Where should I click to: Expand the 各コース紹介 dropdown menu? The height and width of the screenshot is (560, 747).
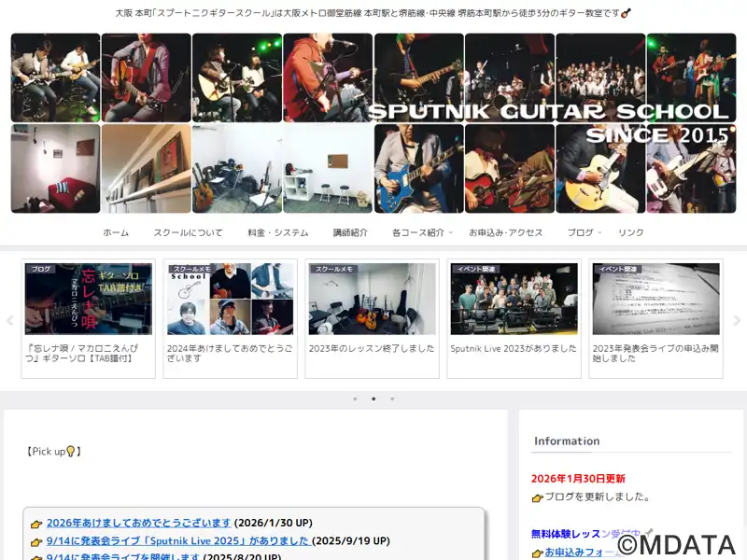(x=422, y=232)
